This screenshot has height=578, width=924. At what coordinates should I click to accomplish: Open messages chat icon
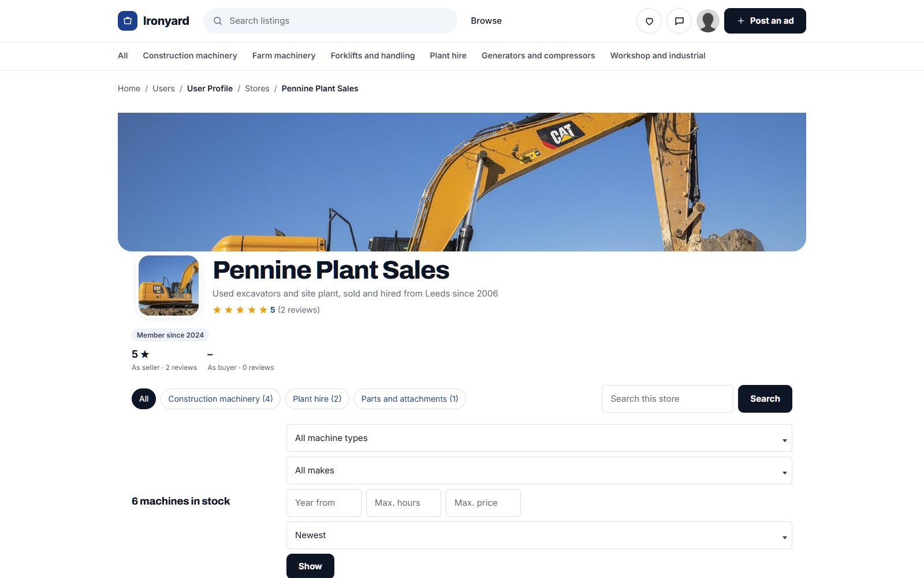click(x=679, y=21)
